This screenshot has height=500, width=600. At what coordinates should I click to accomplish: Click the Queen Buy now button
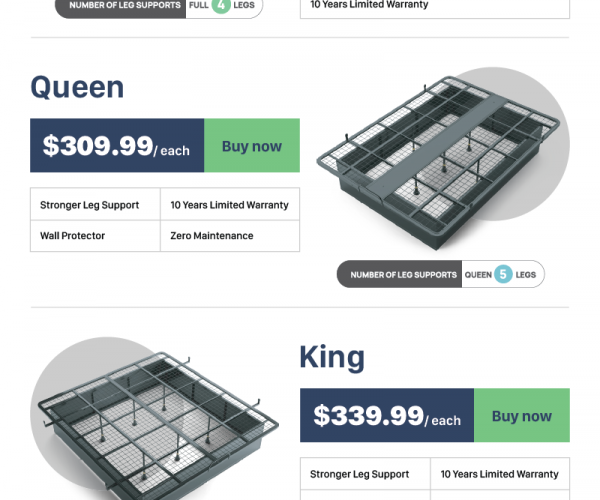click(252, 146)
